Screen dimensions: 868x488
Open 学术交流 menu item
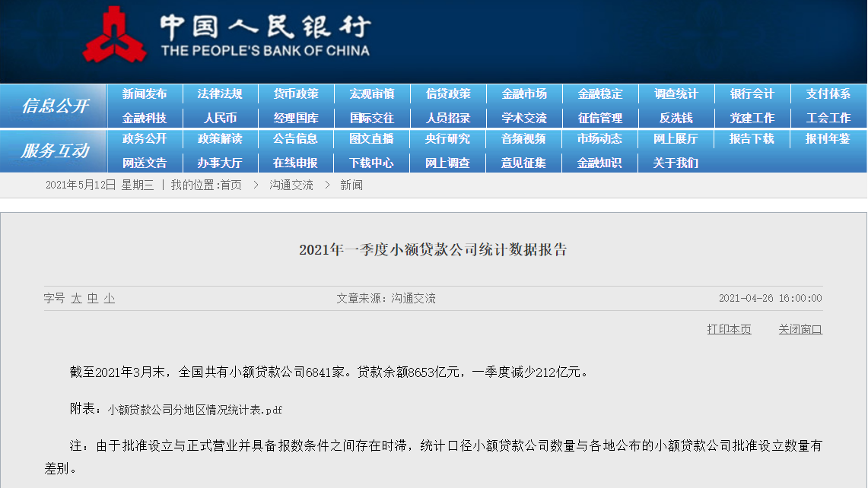click(x=524, y=118)
